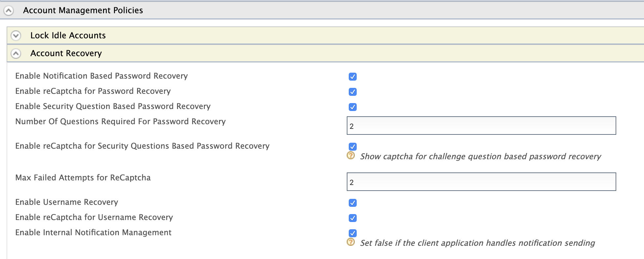Expand the Lock Idle Accounts section arrow
The height and width of the screenshot is (259, 644).
[x=16, y=35]
